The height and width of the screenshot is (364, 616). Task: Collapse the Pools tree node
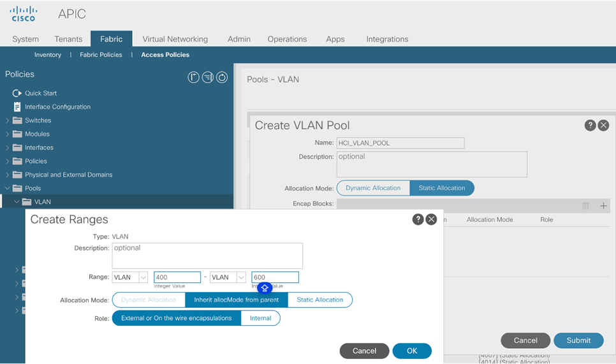tap(7, 189)
